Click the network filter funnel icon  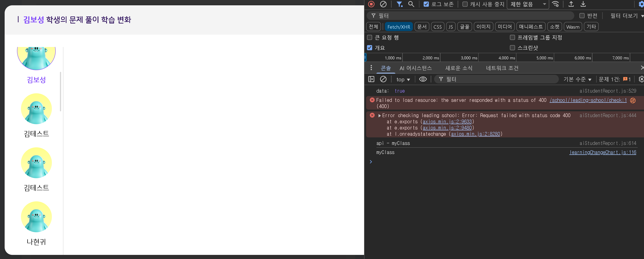pyautogui.click(x=399, y=4)
